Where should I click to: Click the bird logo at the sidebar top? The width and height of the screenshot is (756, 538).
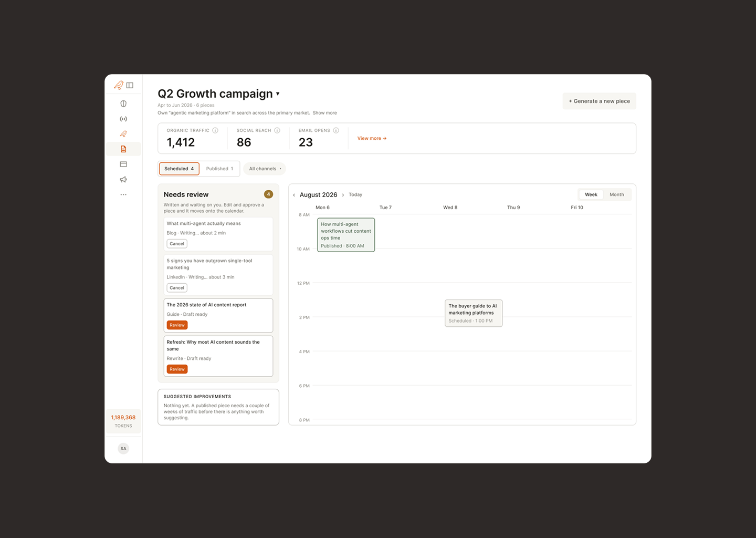119,85
